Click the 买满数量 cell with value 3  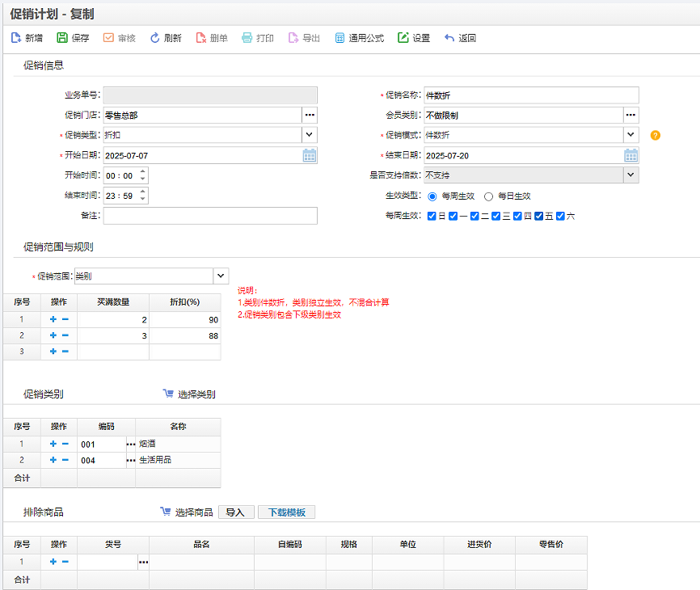click(x=113, y=335)
